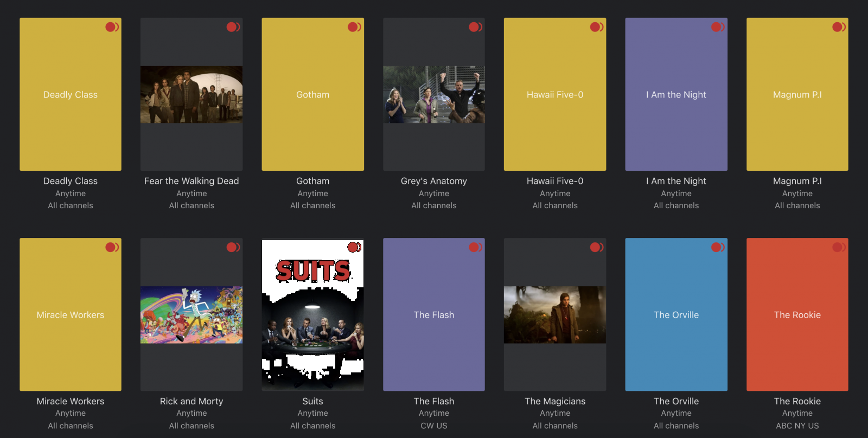Click Anytime under Gotham
Image resolution: width=868 pixels, height=438 pixels.
pyautogui.click(x=313, y=194)
